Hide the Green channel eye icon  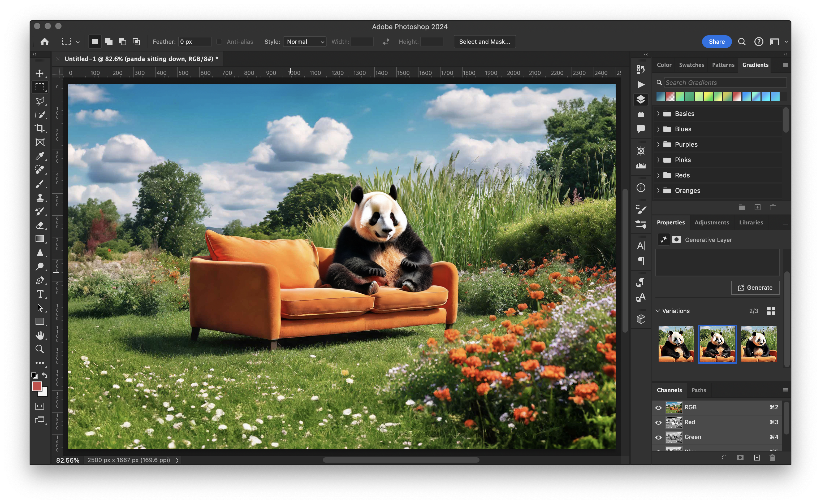658,437
